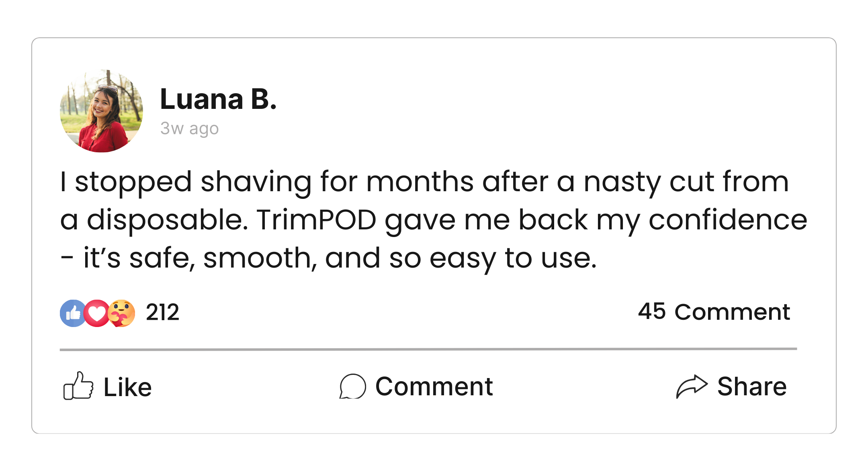The image size is (868, 464).
Task: Click the red heart reaction emoji
Action: click(97, 313)
